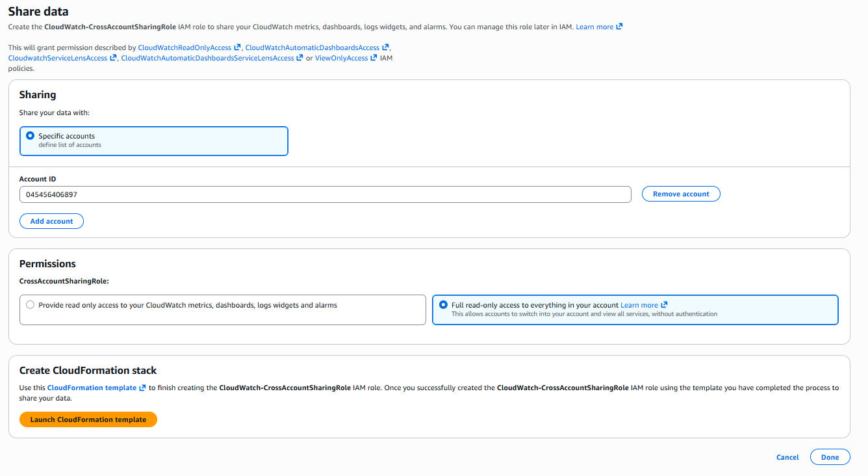The image size is (868, 476).
Task: Click the Add account button
Action: tap(52, 221)
